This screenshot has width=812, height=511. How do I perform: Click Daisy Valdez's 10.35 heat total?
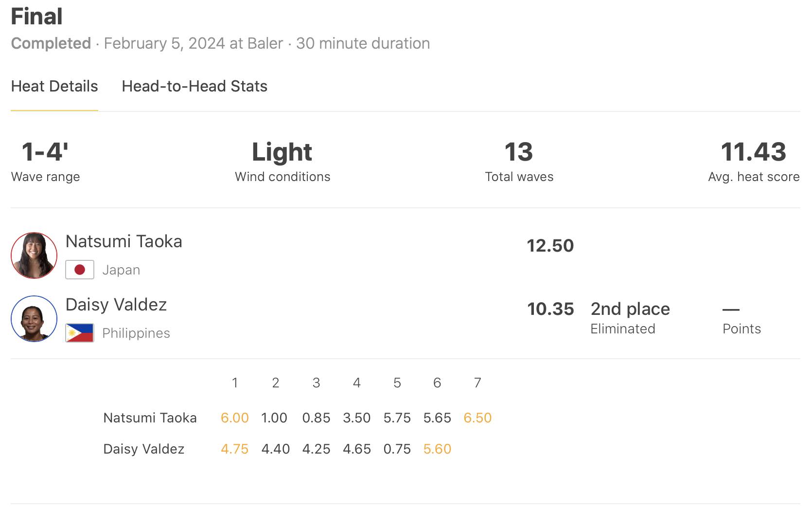click(550, 309)
